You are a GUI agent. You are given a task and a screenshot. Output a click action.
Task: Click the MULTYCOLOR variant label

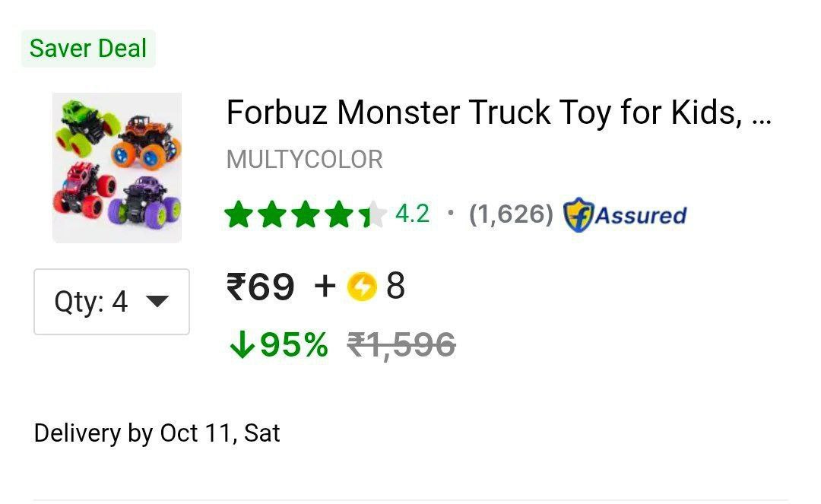(x=305, y=160)
